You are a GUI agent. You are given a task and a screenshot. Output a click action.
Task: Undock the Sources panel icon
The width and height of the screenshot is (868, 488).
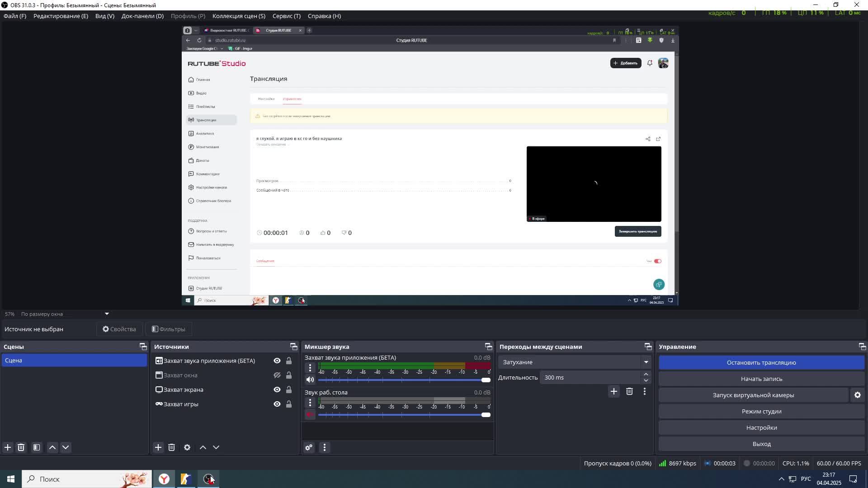pos(294,347)
